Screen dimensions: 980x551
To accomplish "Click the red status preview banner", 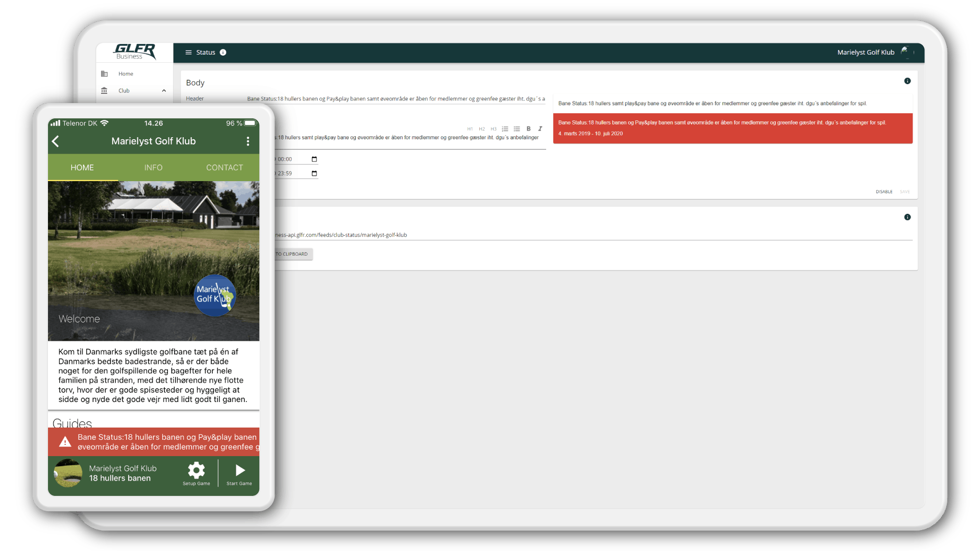I will pyautogui.click(x=732, y=128).
